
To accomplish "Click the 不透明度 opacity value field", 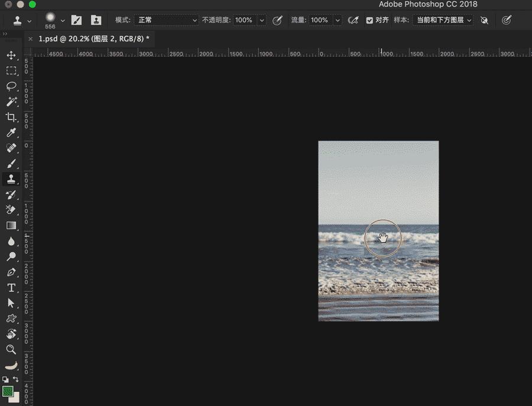I will (244, 20).
